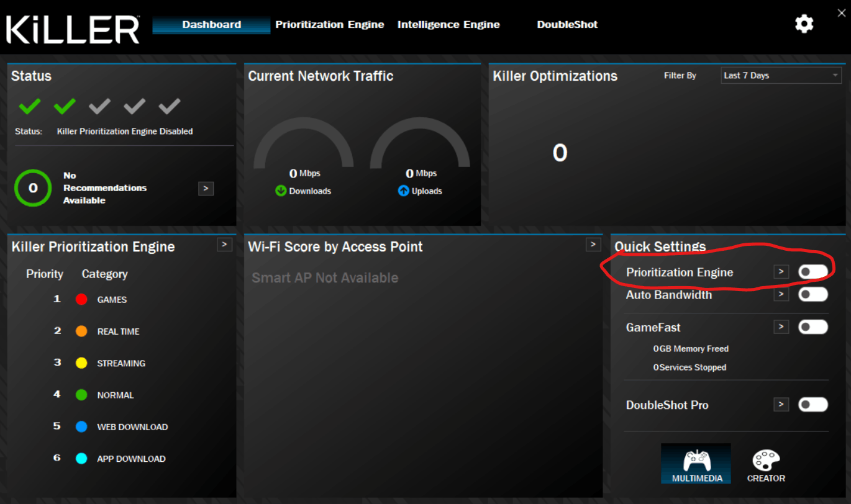Click "0GB Memory Freed" text
The image size is (851, 504).
point(691,349)
